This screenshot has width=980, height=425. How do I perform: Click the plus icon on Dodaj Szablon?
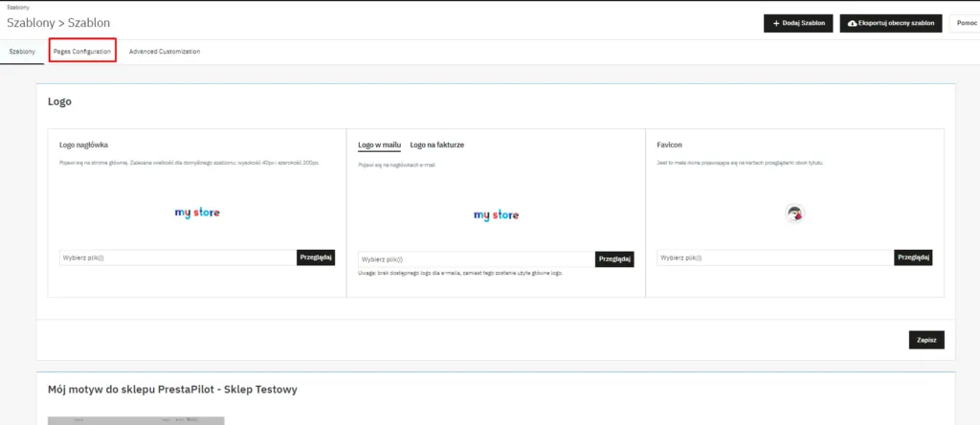776,23
